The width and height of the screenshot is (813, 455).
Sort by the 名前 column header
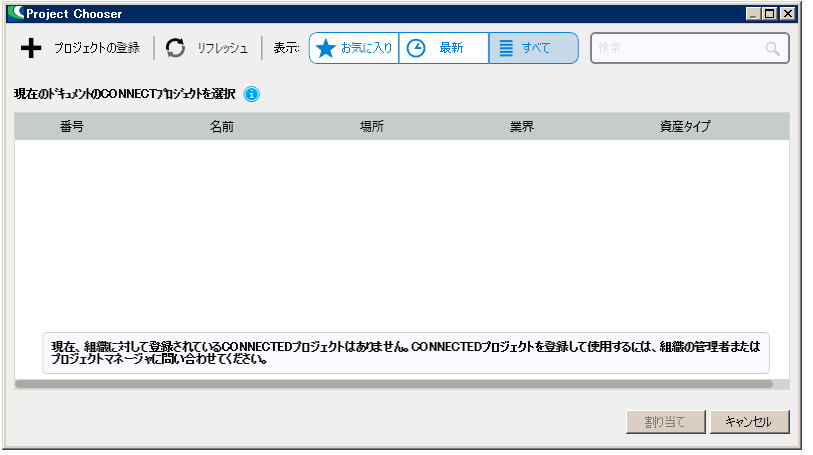click(221, 126)
